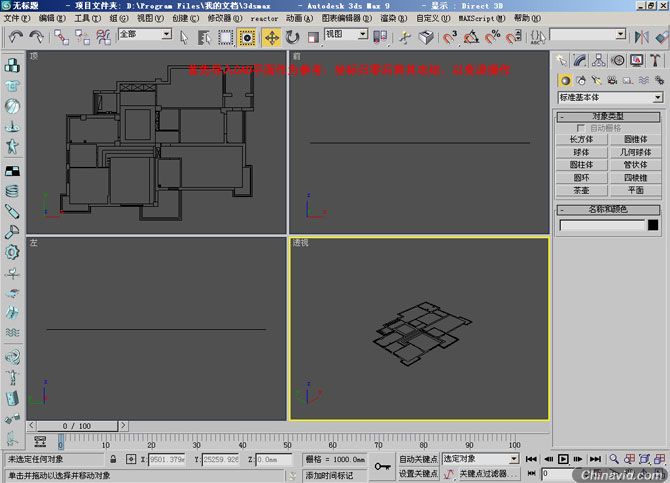Viewport: 670px width, 483px height.
Task: Click the 圆柱体 cylinder button
Action: [582, 165]
